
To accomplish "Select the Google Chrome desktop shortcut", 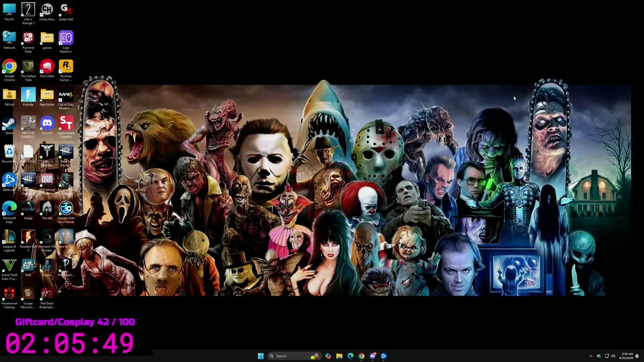I will click(x=9, y=70).
